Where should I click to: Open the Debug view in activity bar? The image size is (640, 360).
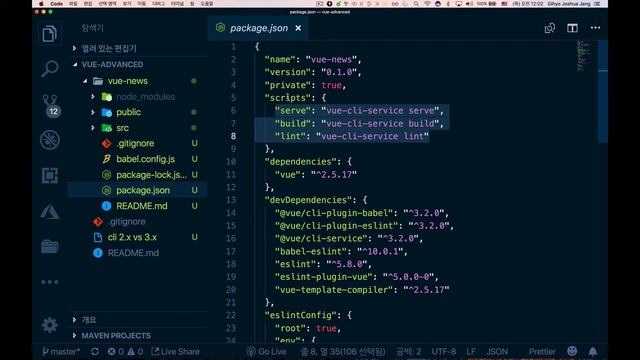(x=50, y=140)
